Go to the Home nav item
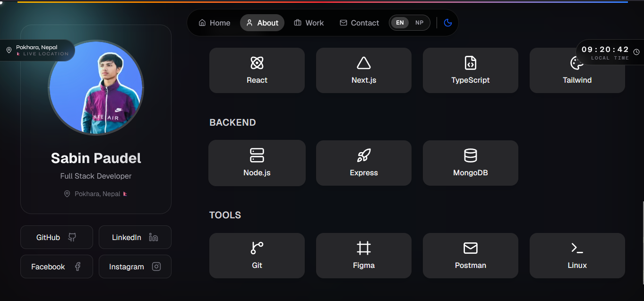The width and height of the screenshot is (644, 301). click(215, 23)
